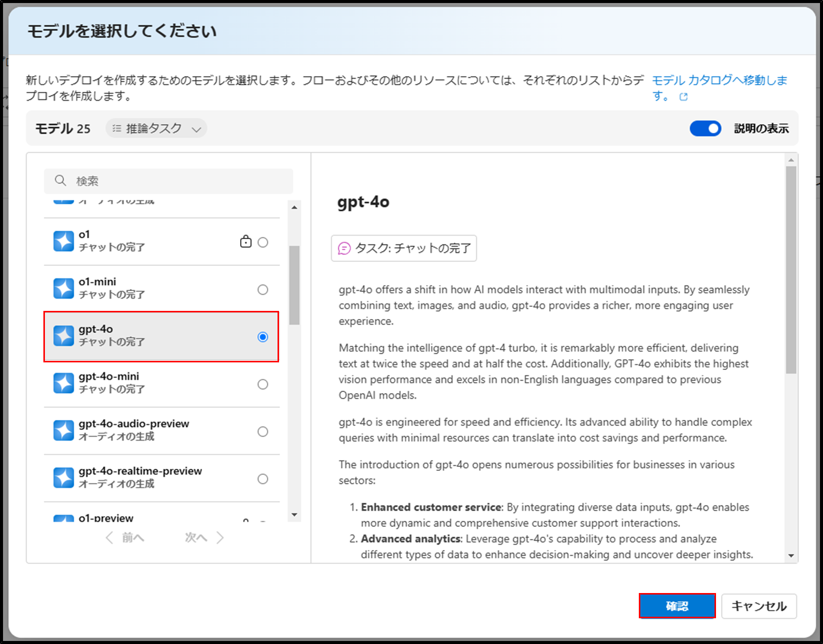Click the 説明の表示 label text
The width and height of the screenshot is (823, 644).
point(761,129)
